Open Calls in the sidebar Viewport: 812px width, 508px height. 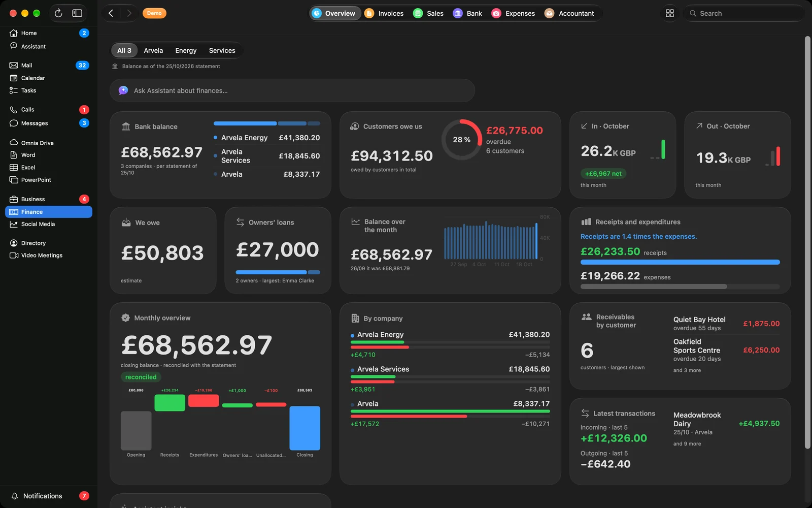click(49, 109)
